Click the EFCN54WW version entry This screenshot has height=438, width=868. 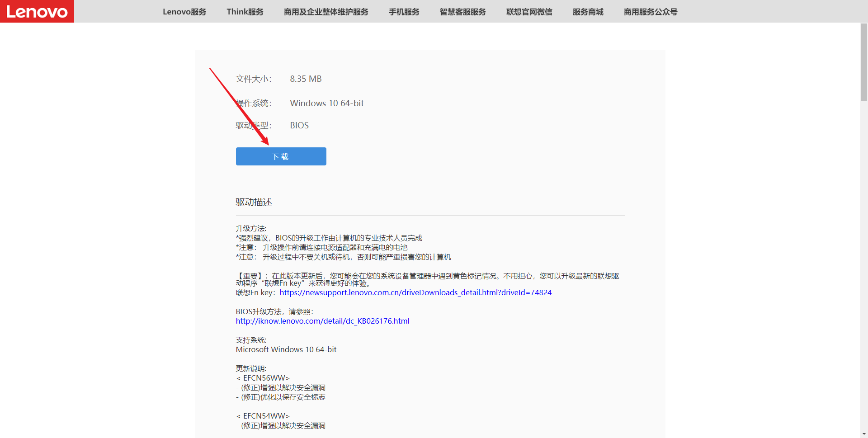pos(263,416)
